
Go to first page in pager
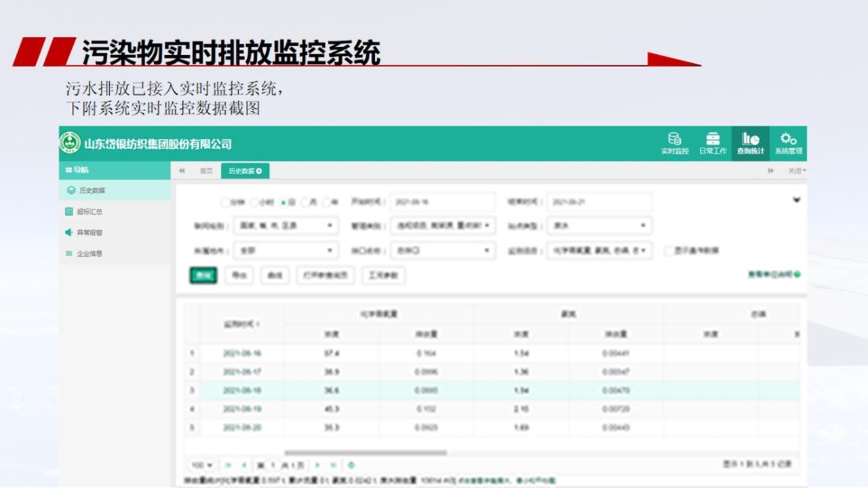pos(228,465)
